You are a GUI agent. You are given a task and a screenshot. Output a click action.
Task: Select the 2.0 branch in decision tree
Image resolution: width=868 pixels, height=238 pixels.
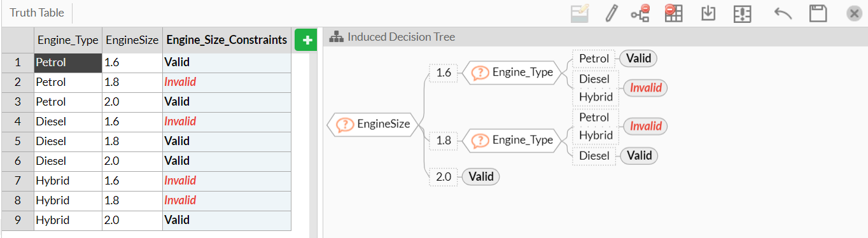(x=444, y=176)
